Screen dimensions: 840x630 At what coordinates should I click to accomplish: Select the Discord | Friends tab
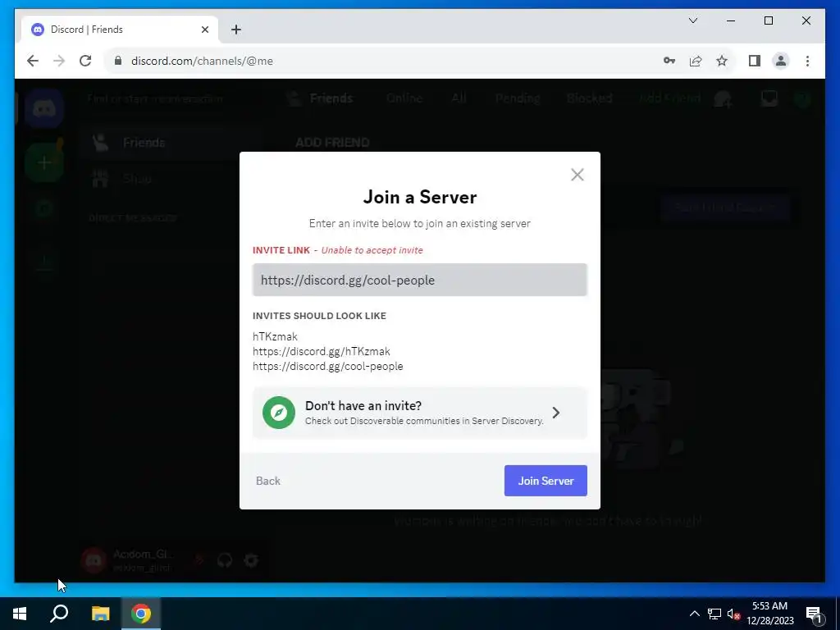pos(119,30)
